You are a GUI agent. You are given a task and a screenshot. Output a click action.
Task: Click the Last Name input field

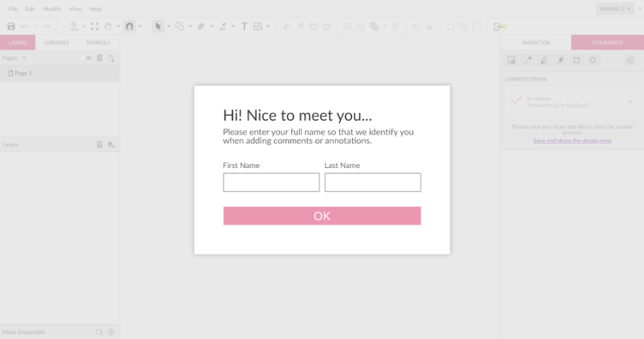tap(372, 182)
